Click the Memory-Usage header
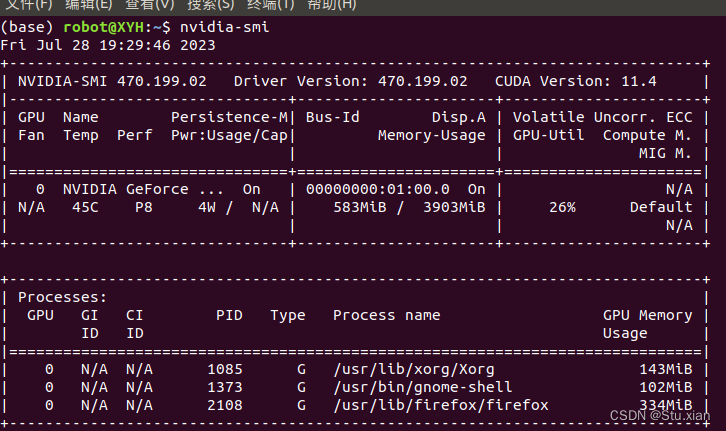This screenshot has height=431, width=726. [432, 135]
